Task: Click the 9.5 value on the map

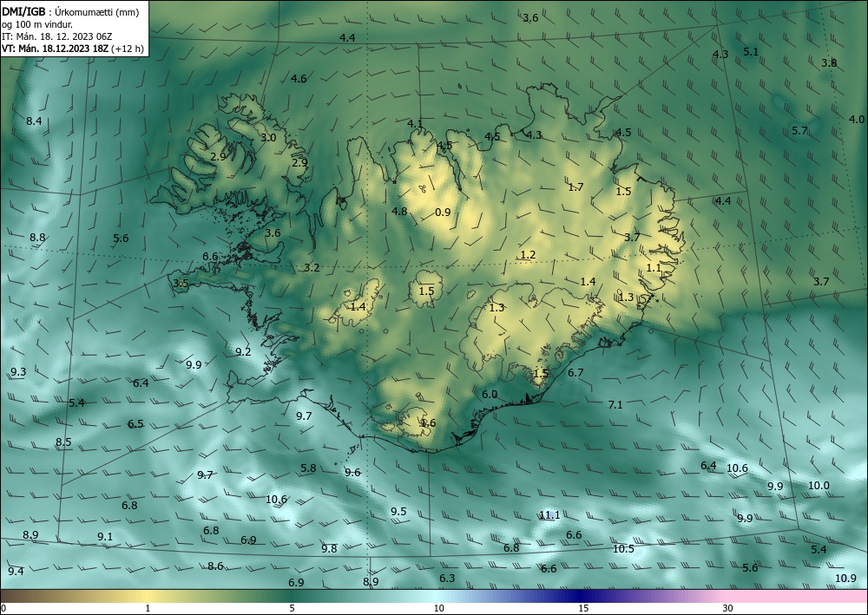Action: point(398,512)
